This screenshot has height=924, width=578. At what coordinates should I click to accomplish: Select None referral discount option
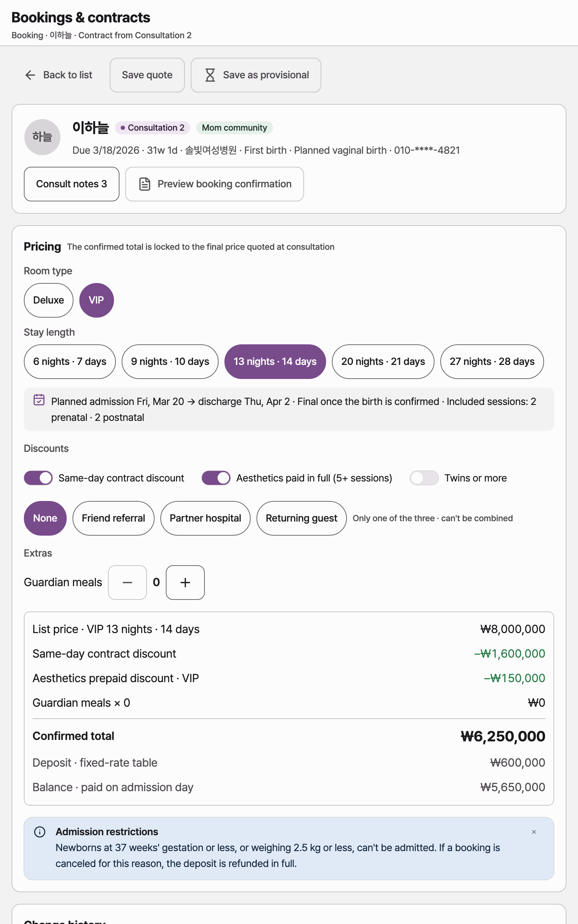(45, 518)
